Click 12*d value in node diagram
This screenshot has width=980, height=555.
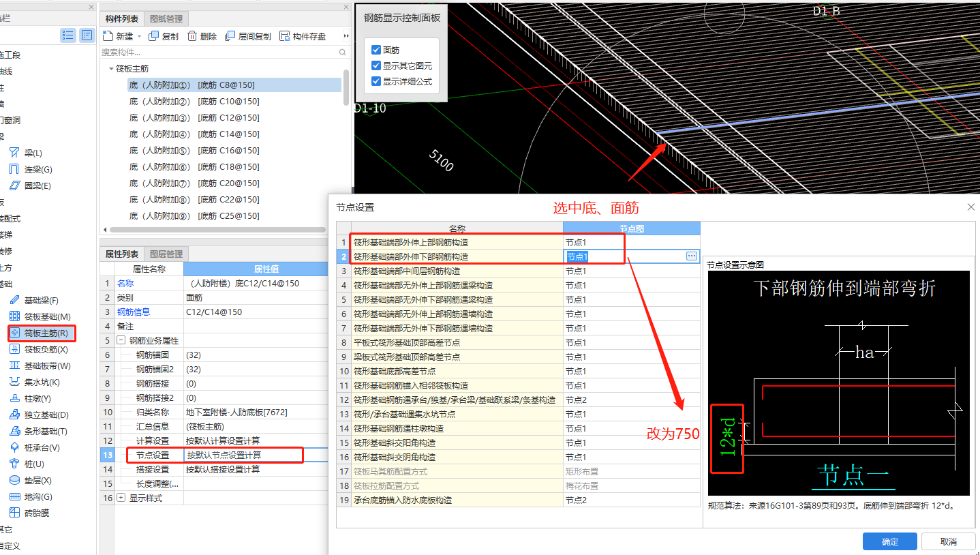click(x=728, y=438)
